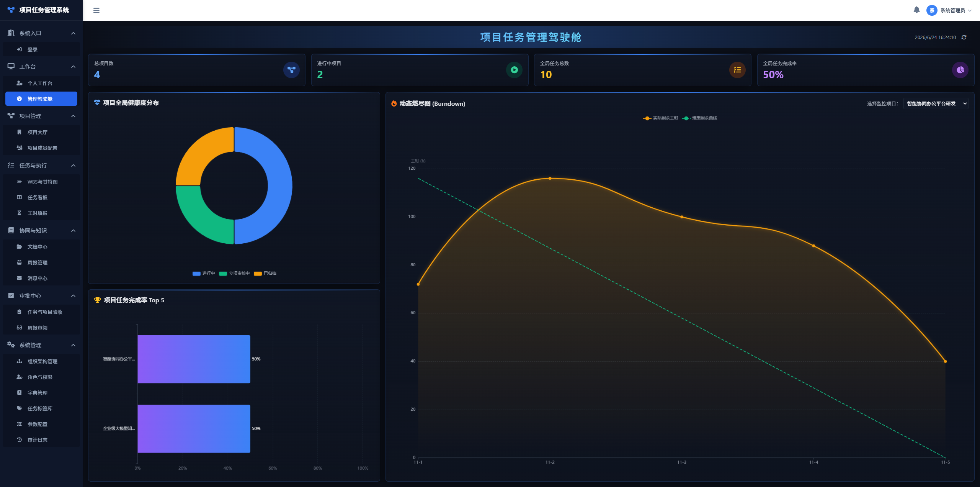Viewport: 980px width, 487px height.
Task: Click the 2026/6/24 16:24:10 timestamp
Action: pyautogui.click(x=935, y=37)
